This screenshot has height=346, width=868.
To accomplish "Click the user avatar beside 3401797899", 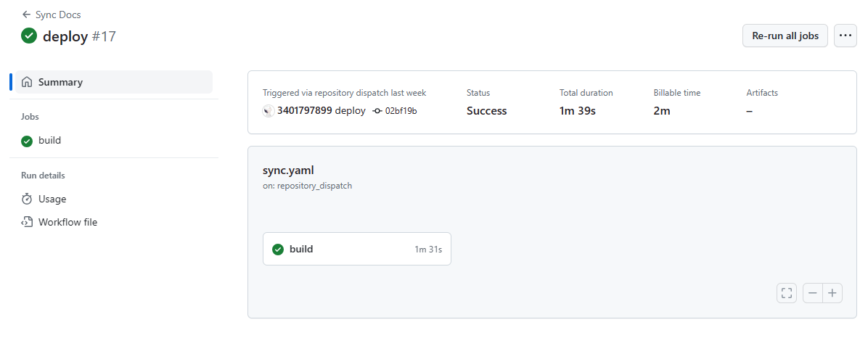I will click(269, 111).
